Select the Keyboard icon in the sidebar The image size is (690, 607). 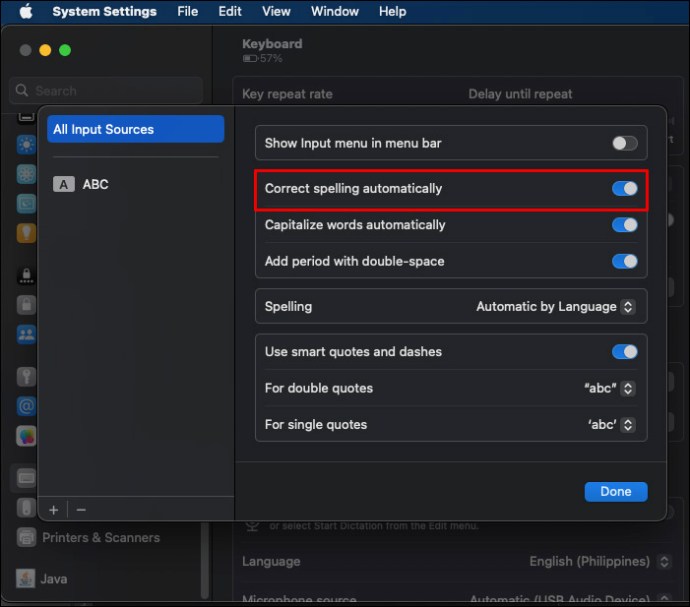[26, 478]
